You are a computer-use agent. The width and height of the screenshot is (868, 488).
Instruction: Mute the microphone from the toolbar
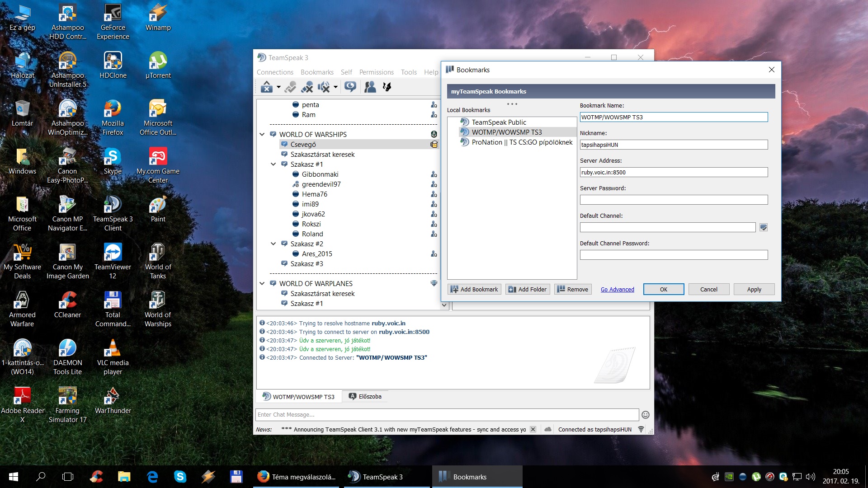307,87
